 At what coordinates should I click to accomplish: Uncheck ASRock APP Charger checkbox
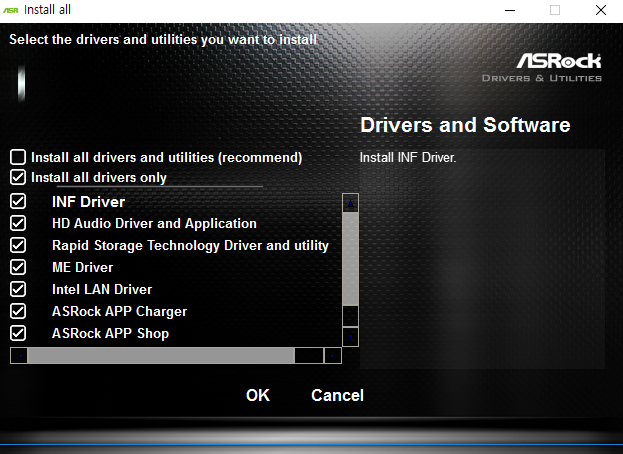point(18,311)
